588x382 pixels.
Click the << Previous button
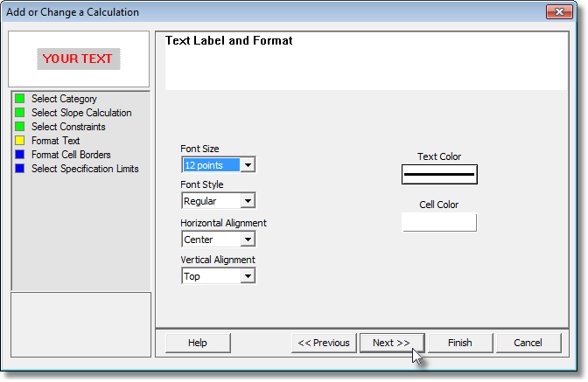point(324,343)
